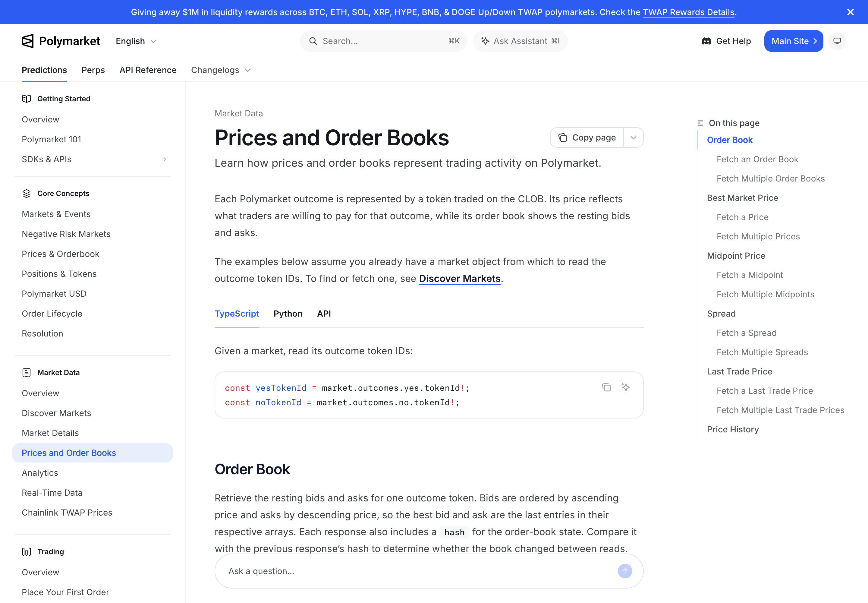
Task: Open Place Your First Order page
Action: pyautogui.click(x=65, y=592)
